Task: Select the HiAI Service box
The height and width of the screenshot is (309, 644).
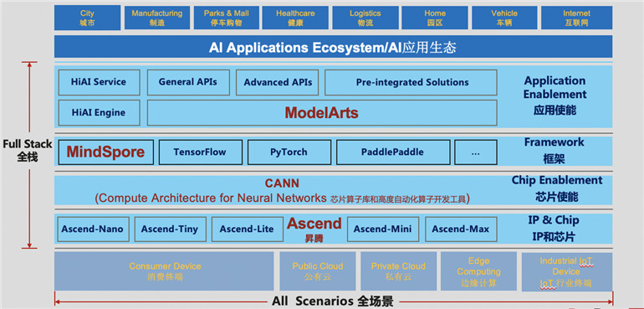Action: [x=99, y=82]
